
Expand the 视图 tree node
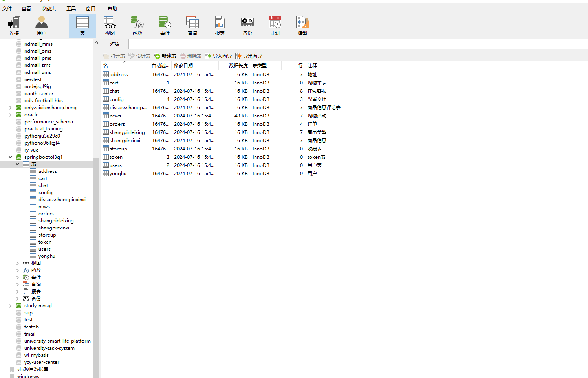point(17,263)
